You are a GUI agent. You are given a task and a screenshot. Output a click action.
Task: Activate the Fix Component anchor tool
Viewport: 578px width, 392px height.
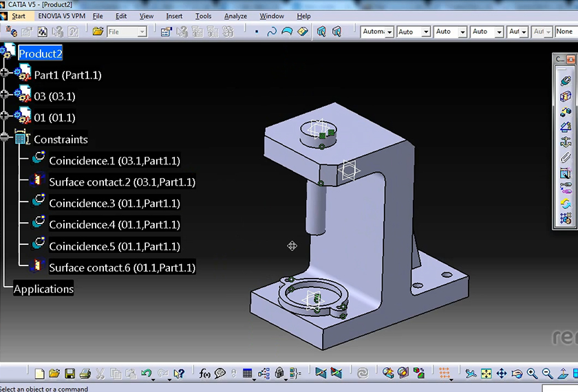pos(565,142)
